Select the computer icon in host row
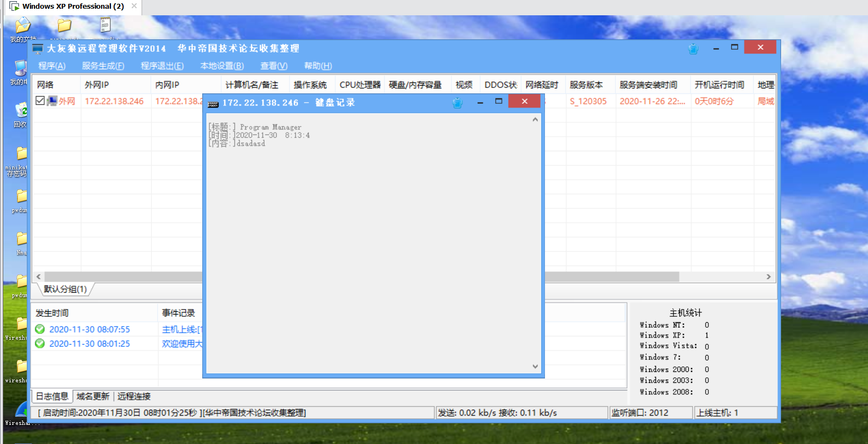 pyautogui.click(x=52, y=101)
